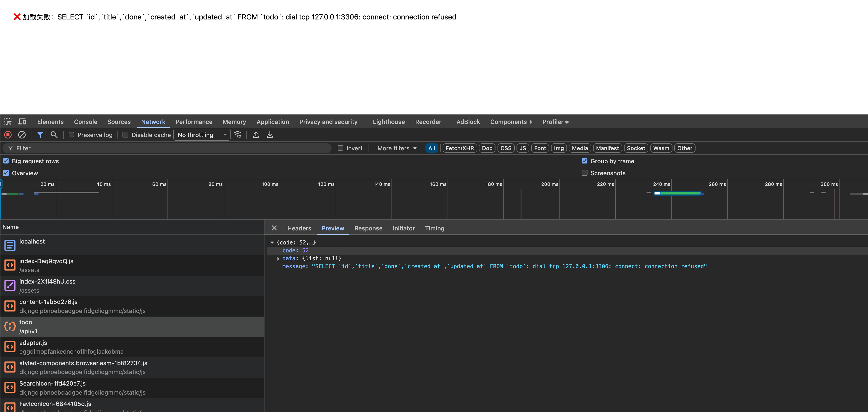Open the No throttling dropdown
This screenshot has width=868, height=412.
tap(201, 135)
